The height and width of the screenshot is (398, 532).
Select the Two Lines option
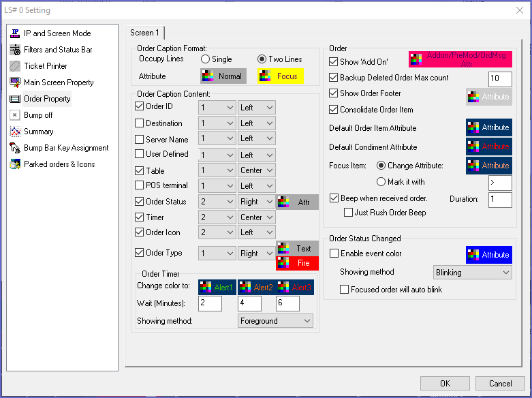click(x=262, y=59)
